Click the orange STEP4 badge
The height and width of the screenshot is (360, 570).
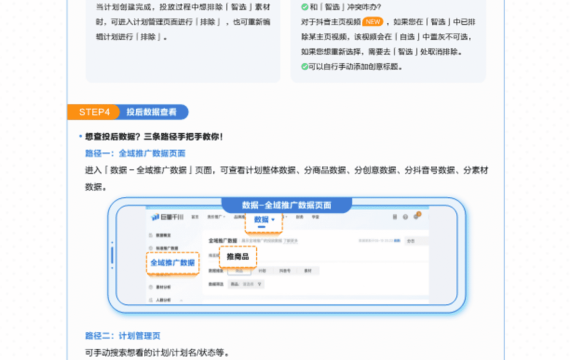tap(94, 112)
